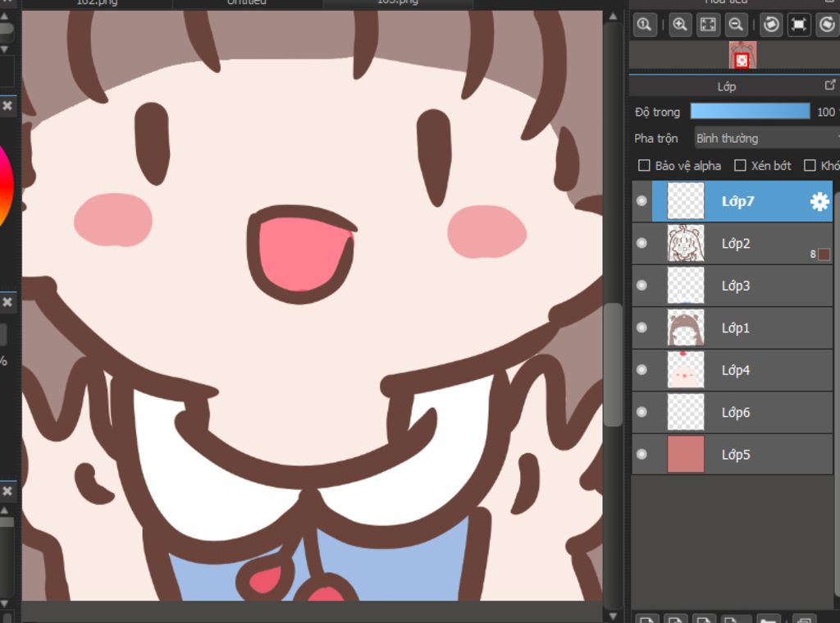
Task: Zoom out using the navigator magnifier
Action: click(736, 25)
